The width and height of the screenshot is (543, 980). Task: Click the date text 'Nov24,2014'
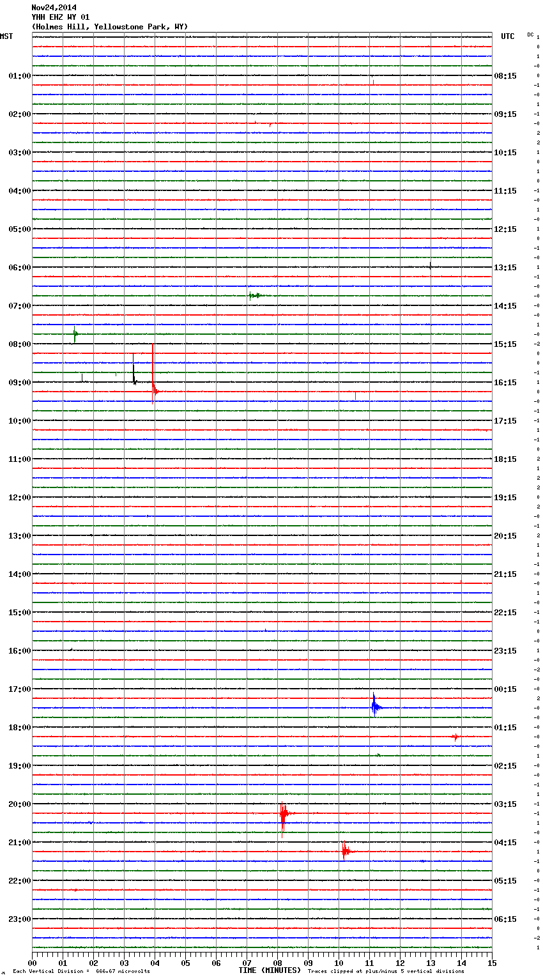[54, 8]
